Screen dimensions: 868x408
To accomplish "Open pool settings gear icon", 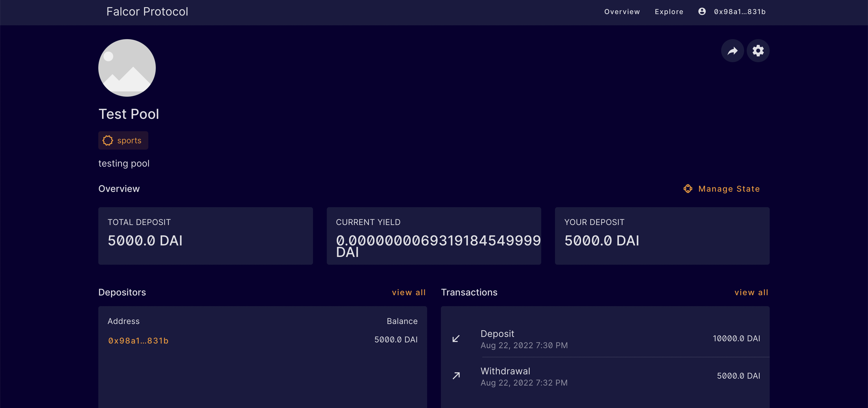I will 758,51.
